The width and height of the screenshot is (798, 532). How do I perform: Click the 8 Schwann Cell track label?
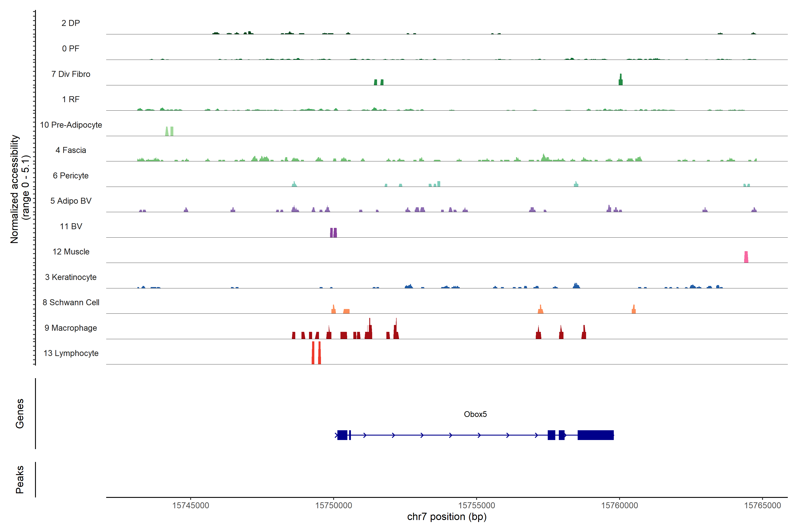(71, 302)
